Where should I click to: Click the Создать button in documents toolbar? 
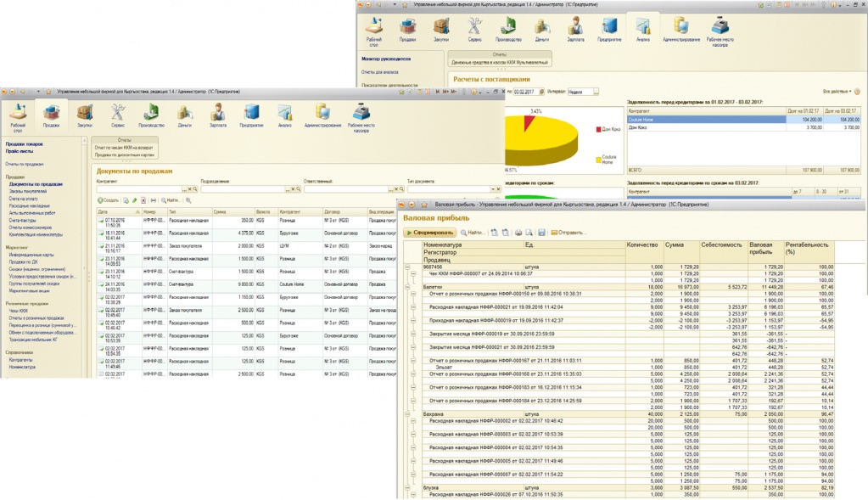tap(108, 200)
